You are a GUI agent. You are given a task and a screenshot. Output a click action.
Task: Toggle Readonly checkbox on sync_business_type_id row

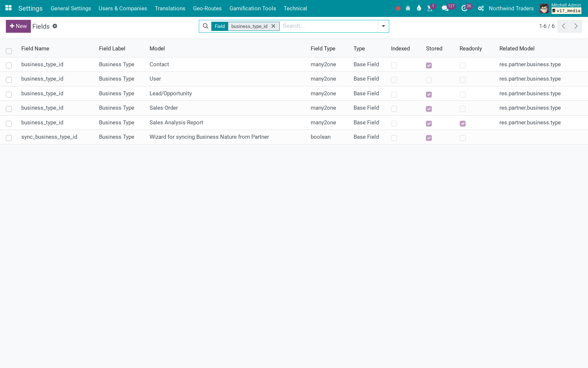pos(463,138)
